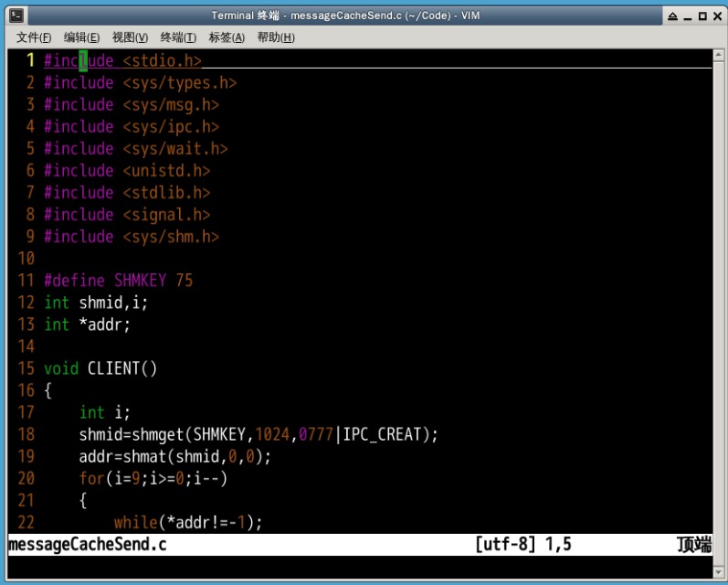Screen dimensions: 728x585
Task: Open the 终端(T) menu
Action: coord(178,37)
